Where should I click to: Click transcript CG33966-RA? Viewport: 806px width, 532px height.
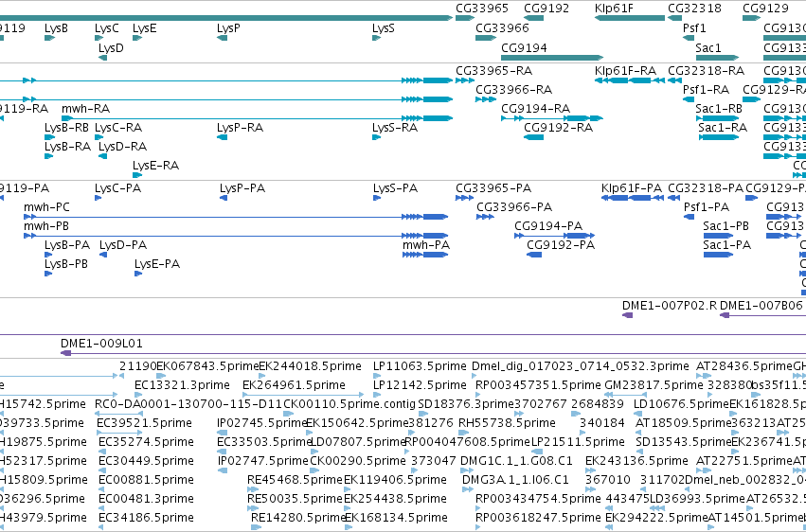tap(486, 99)
